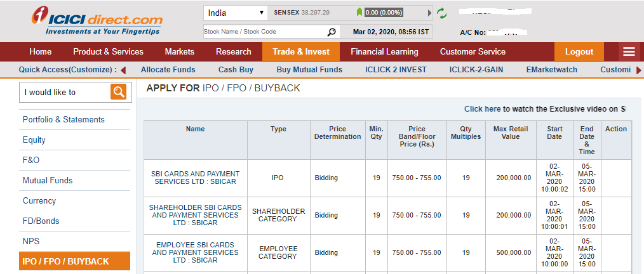Open the India country dropdown
Screen dimensions: 644x274
point(236,13)
